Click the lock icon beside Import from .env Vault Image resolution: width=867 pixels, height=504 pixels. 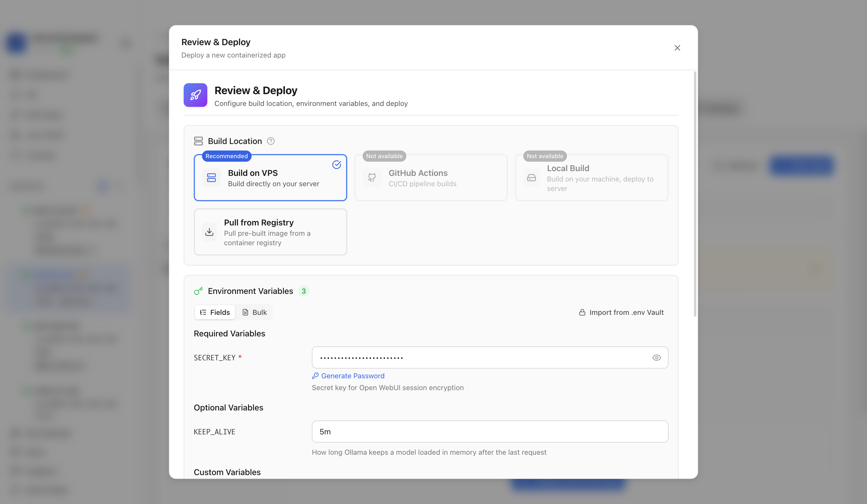tap(582, 312)
